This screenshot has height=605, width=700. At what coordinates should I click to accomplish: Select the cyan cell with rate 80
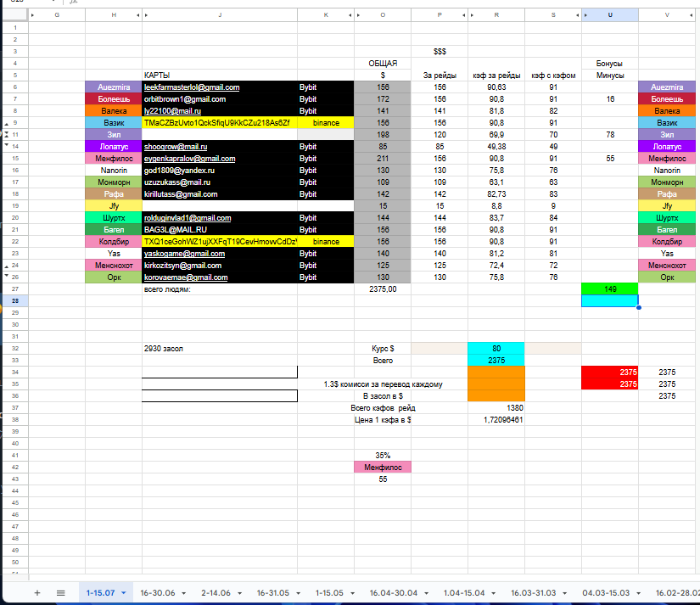496,348
